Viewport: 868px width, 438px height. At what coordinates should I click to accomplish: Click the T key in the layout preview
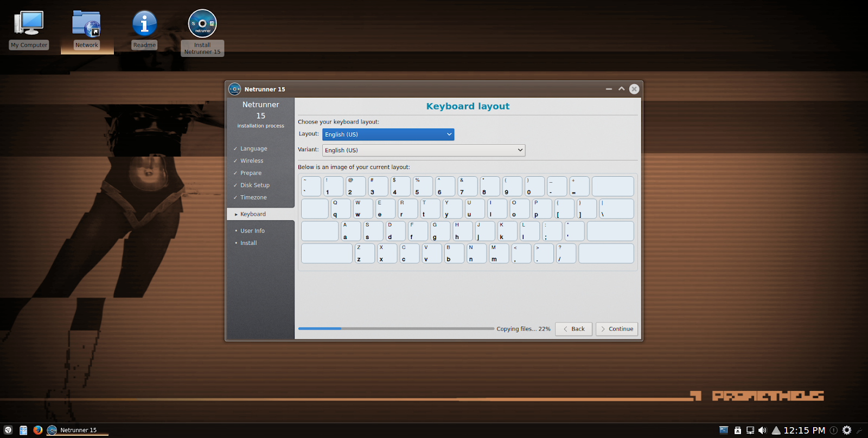430,209
